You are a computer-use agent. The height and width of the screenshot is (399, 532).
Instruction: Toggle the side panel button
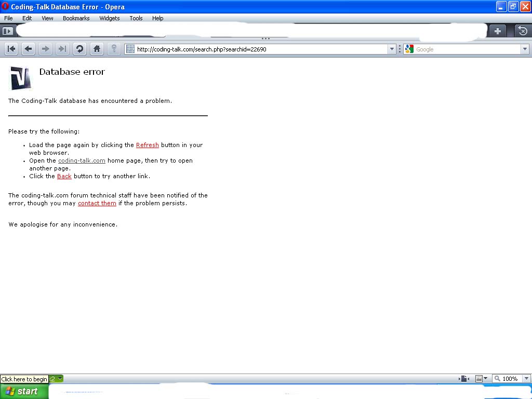[x=7, y=31]
